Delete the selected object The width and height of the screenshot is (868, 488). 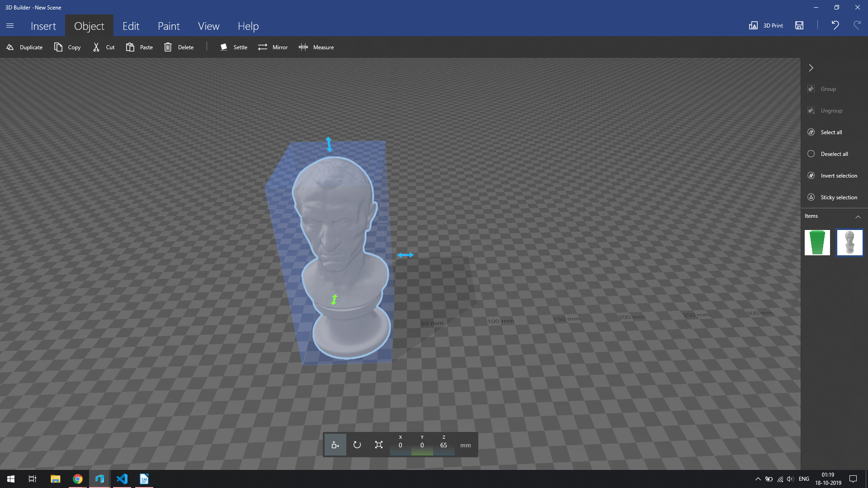click(179, 47)
